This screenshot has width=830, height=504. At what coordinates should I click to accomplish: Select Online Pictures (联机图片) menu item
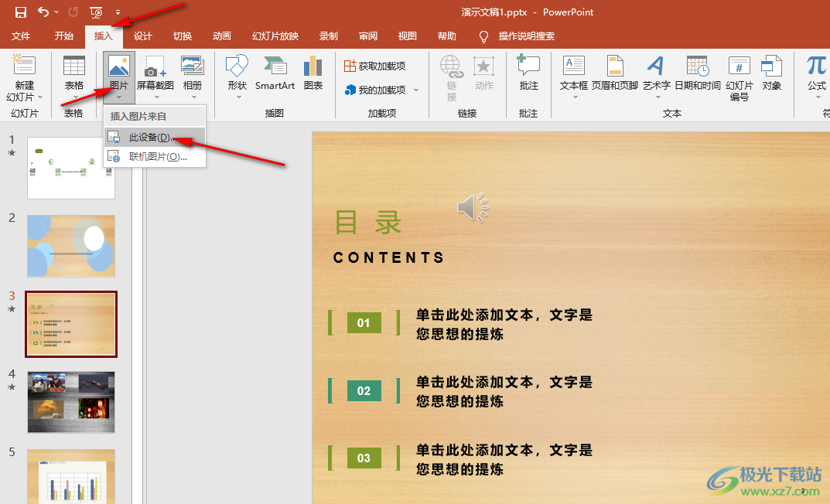click(157, 157)
